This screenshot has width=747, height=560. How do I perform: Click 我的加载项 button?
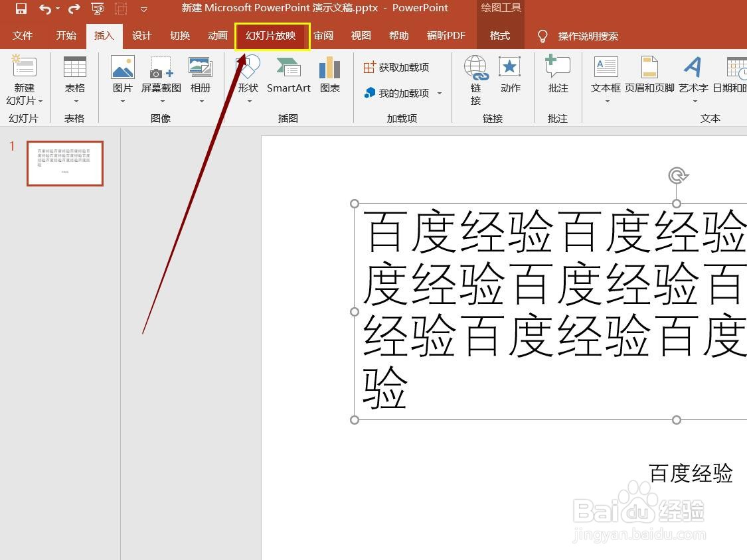click(x=397, y=93)
